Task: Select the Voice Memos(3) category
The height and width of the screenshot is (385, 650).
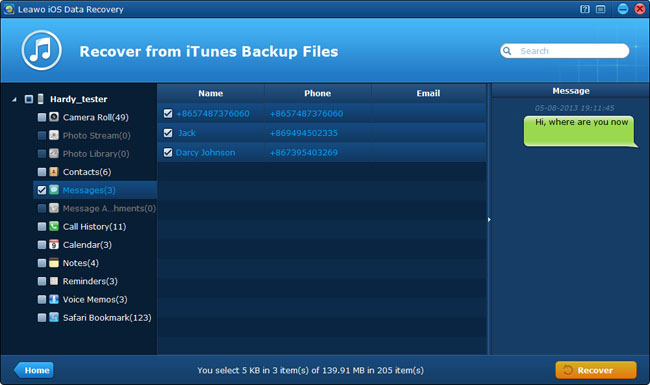Action: (95, 300)
